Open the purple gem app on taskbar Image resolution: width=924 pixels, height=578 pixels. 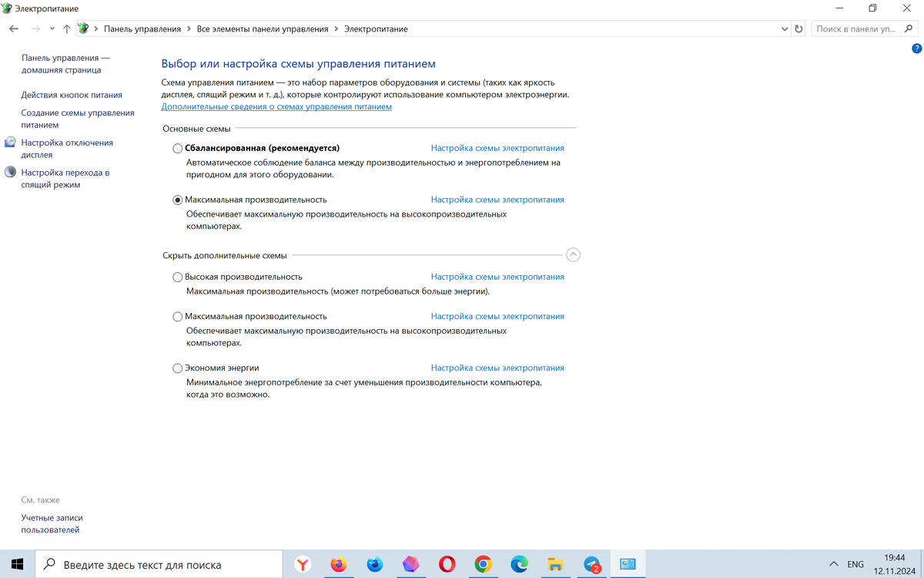411,564
